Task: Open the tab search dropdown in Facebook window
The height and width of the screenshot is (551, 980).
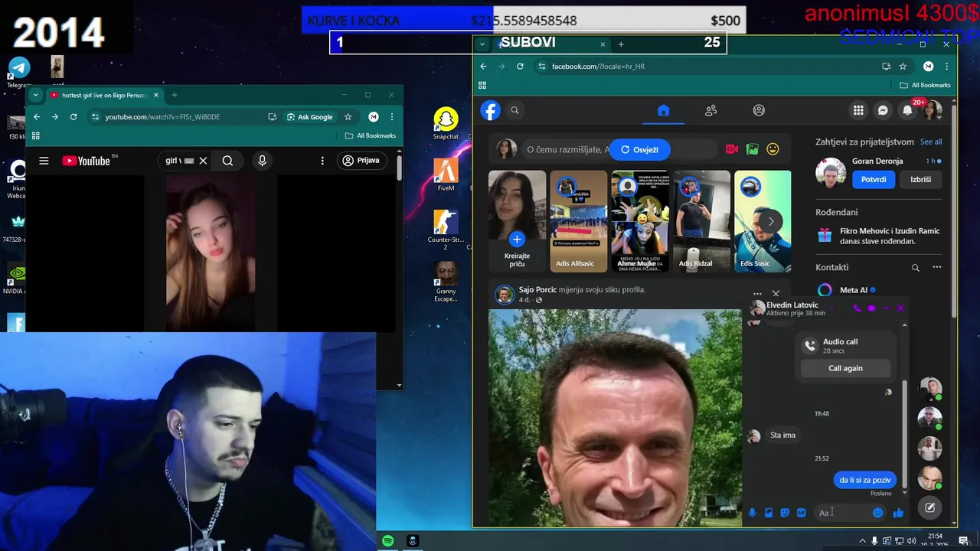Action: 482,44
